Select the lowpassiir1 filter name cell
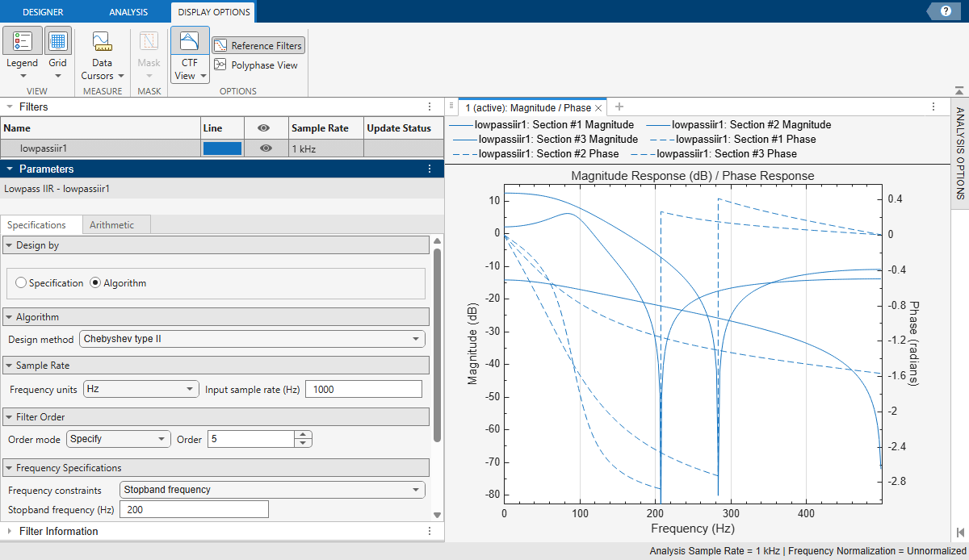969x560 pixels. click(101, 148)
